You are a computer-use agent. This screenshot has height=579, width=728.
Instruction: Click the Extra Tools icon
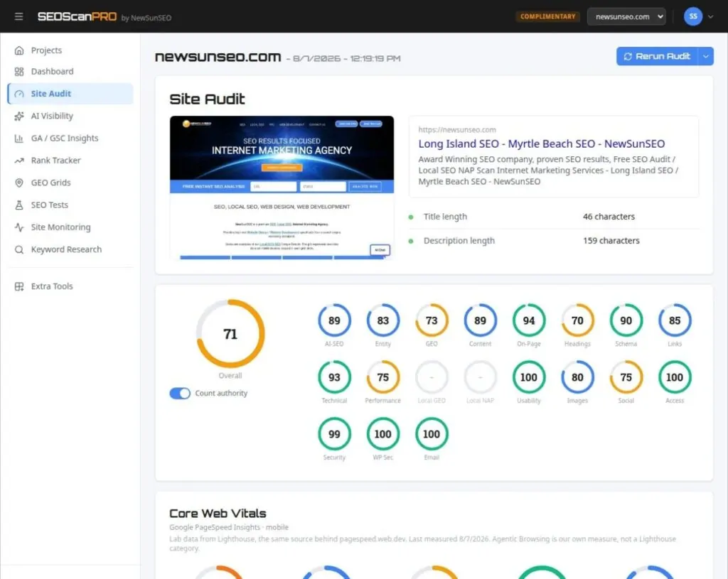point(19,286)
